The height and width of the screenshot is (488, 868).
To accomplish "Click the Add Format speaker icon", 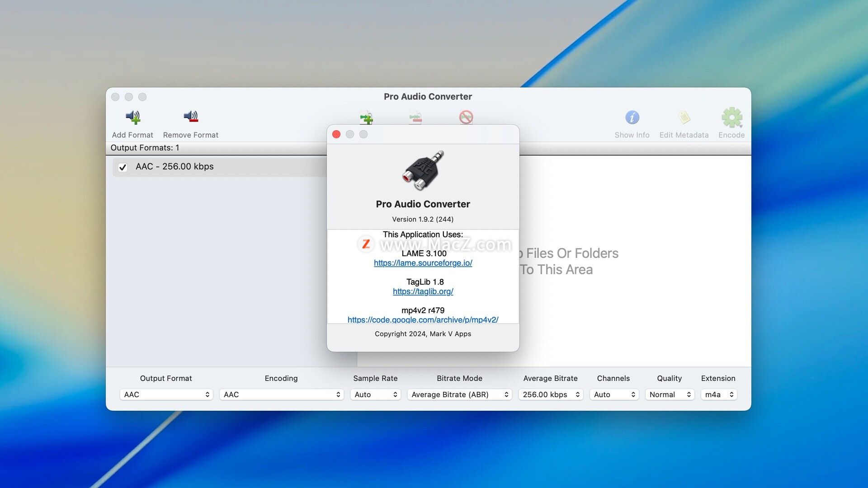I will click(x=133, y=117).
